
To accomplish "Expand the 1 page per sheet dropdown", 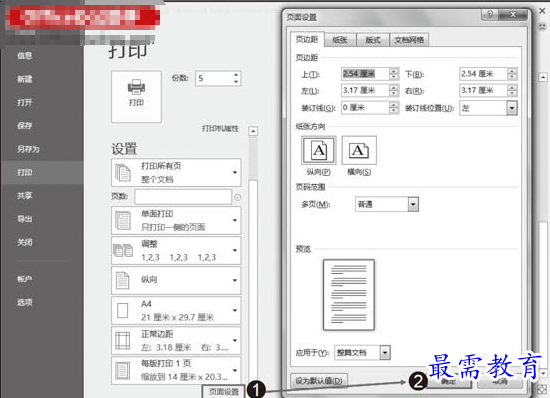I will [235, 370].
